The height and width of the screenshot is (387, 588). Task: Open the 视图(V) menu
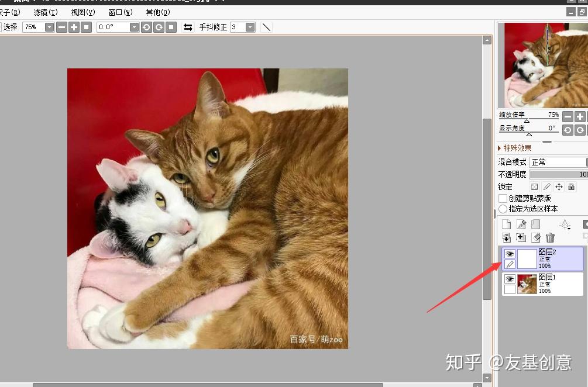pos(83,12)
